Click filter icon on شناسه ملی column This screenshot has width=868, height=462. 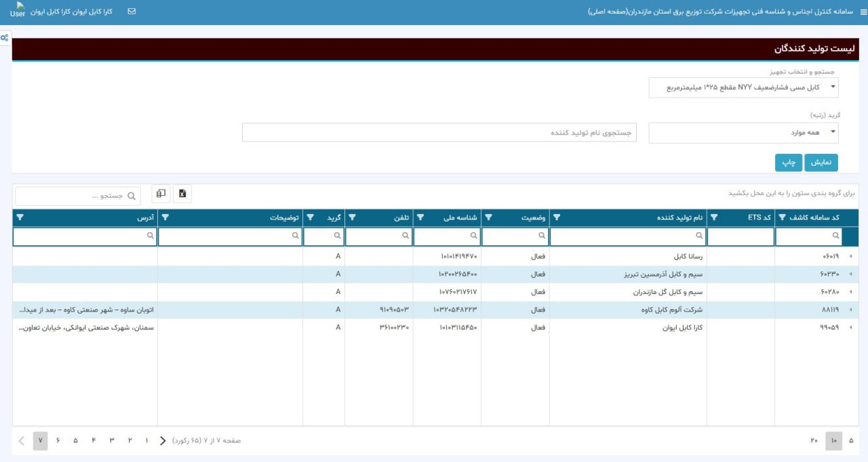(x=420, y=217)
